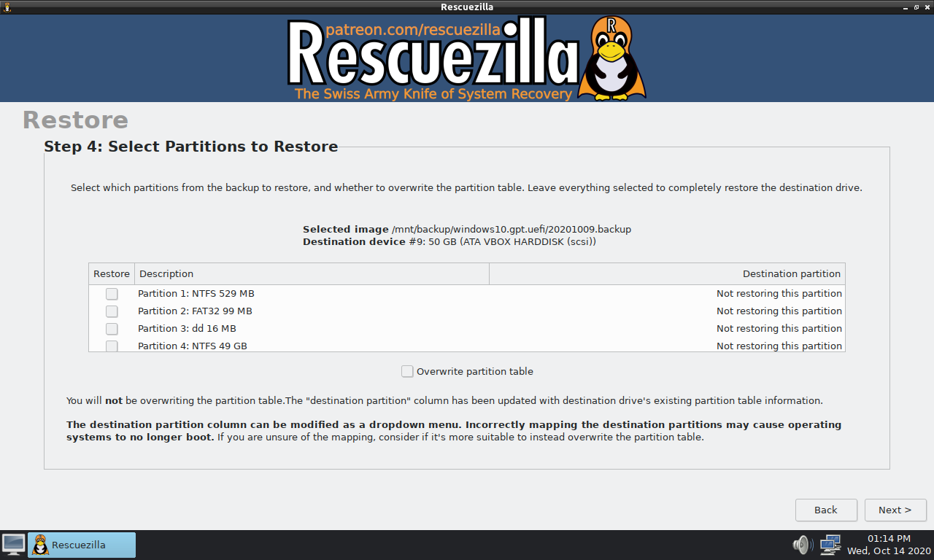This screenshot has width=934, height=560.
Task: Tick restore checkbox for Partition 2 FAT32
Action: pyautogui.click(x=112, y=311)
